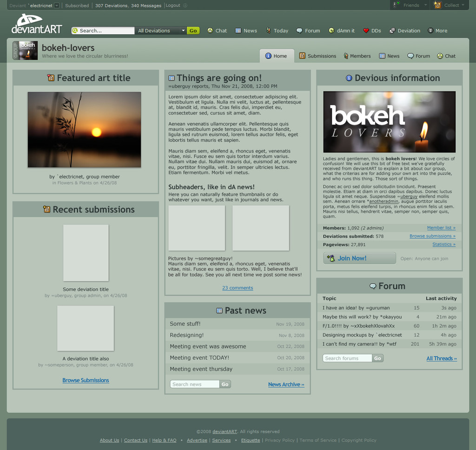Open the Member list link
This screenshot has width=476, height=450.
point(442,228)
